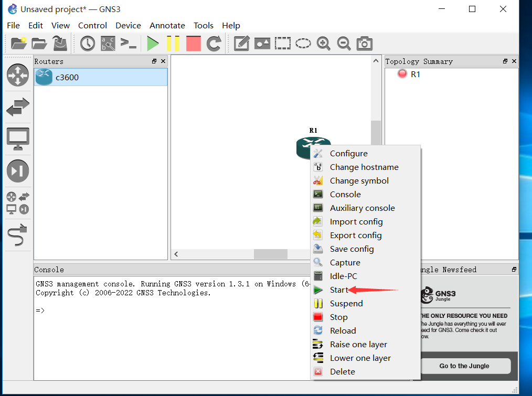The image size is (532, 396).
Task: Open the Annotate menu
Action: click(167, 26)
